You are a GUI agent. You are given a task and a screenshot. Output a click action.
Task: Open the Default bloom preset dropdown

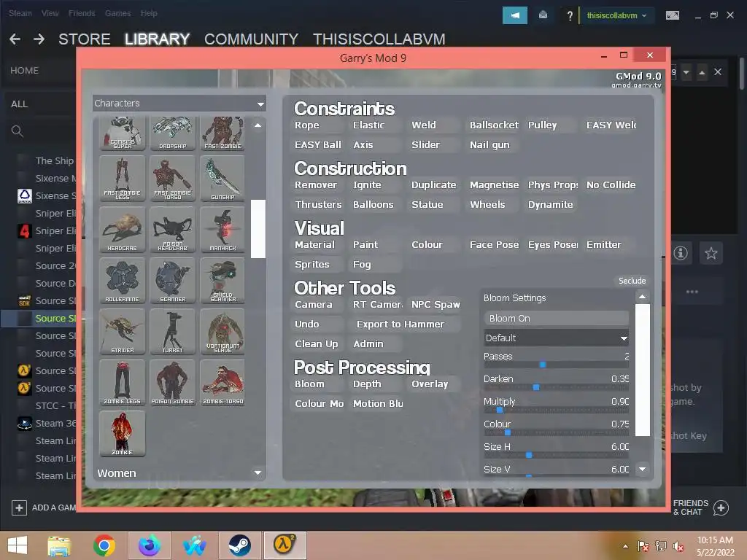[556, 338]
